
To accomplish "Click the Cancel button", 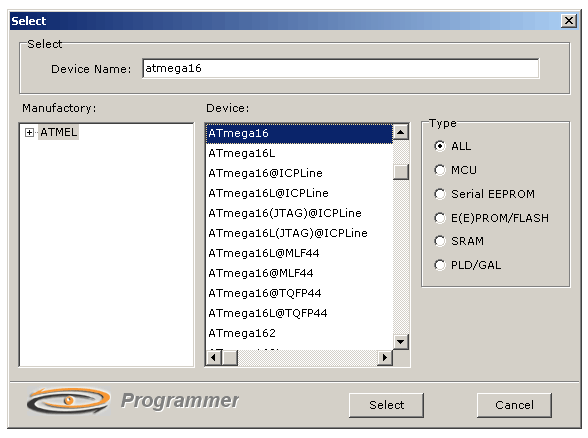I will coord(514,405).
